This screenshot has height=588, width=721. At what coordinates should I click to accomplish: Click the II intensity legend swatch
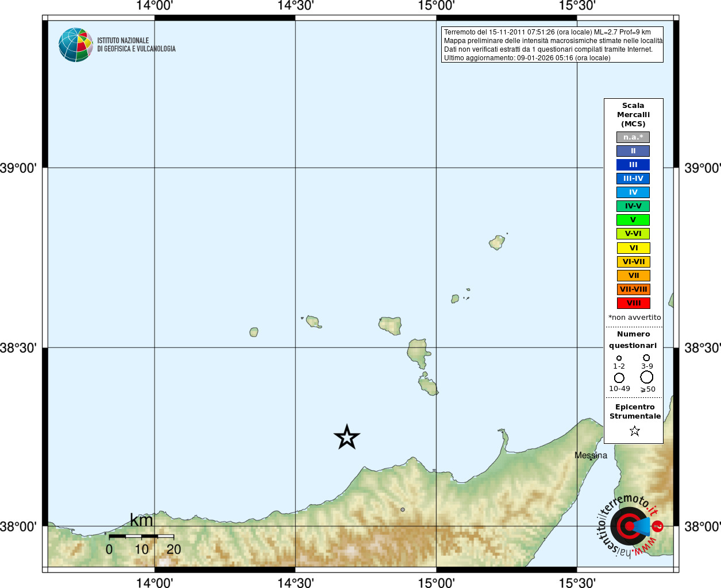pyautogui.click(x=633, y=151)
